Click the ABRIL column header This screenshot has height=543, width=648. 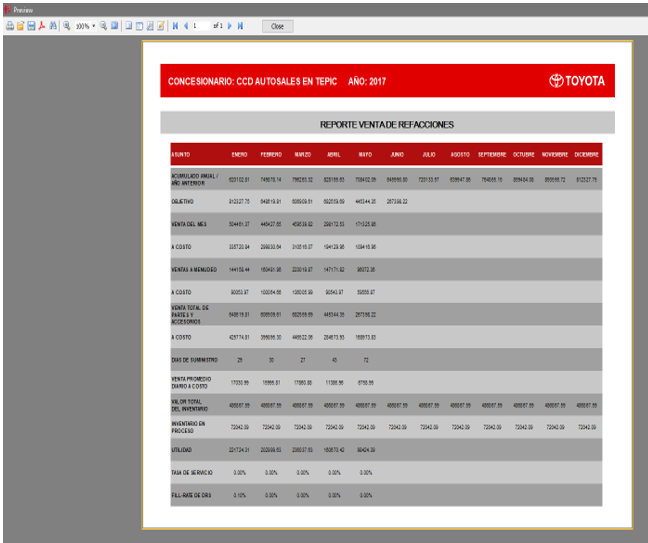(334, 155)
